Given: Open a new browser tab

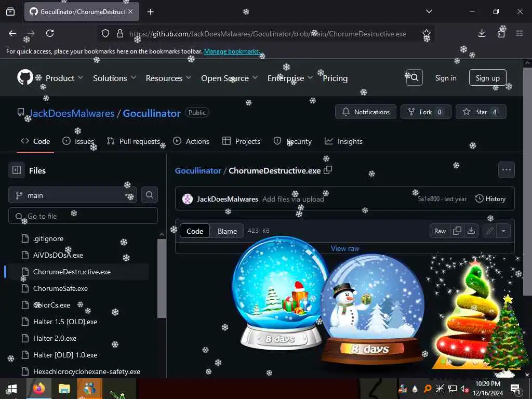Looking at the screenshot, I should click(150, 12).
